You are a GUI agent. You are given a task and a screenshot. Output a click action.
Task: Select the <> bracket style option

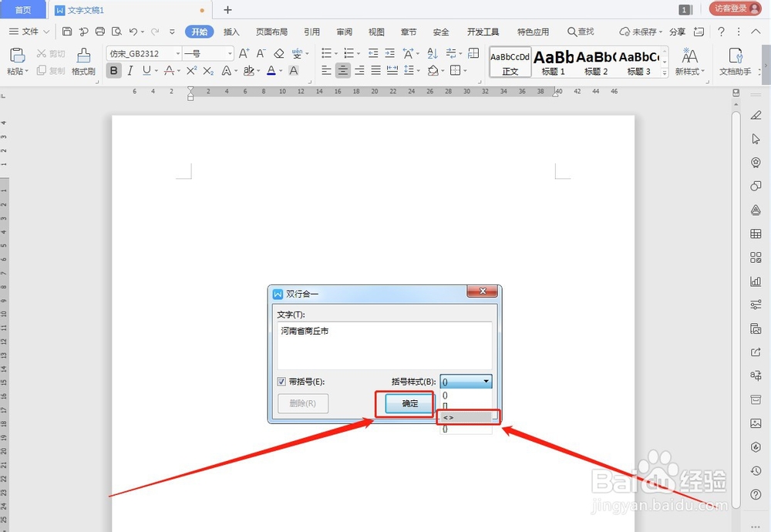(466, 417)
